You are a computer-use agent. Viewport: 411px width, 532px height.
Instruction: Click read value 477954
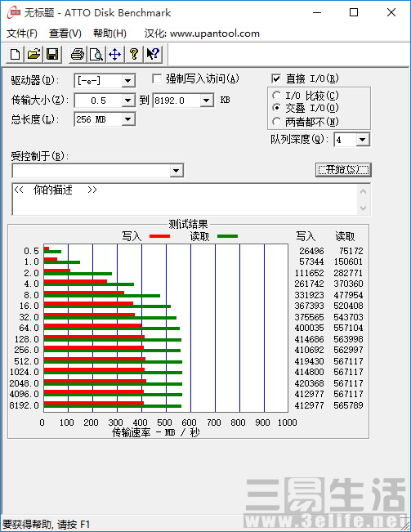[x=348, y=295]
